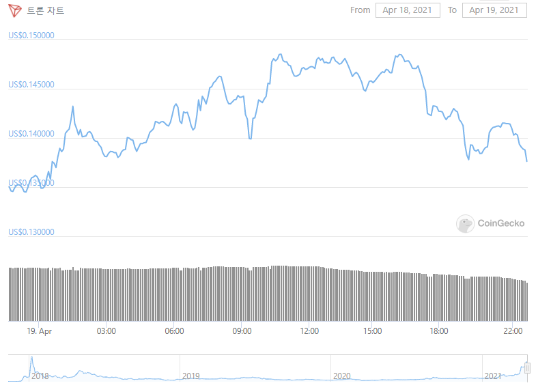This screenshot has width=551, height=392.
Task: Click the To label
Action: (452, 10)
